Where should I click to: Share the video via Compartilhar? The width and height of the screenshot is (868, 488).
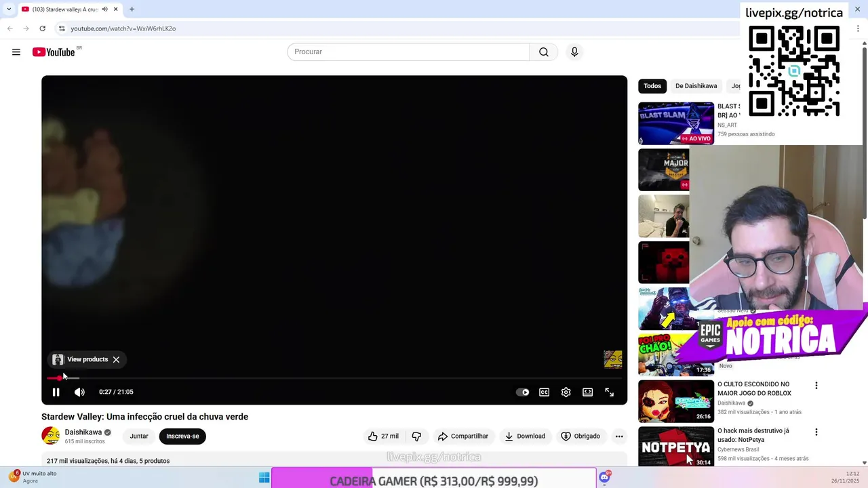(463, 436)
